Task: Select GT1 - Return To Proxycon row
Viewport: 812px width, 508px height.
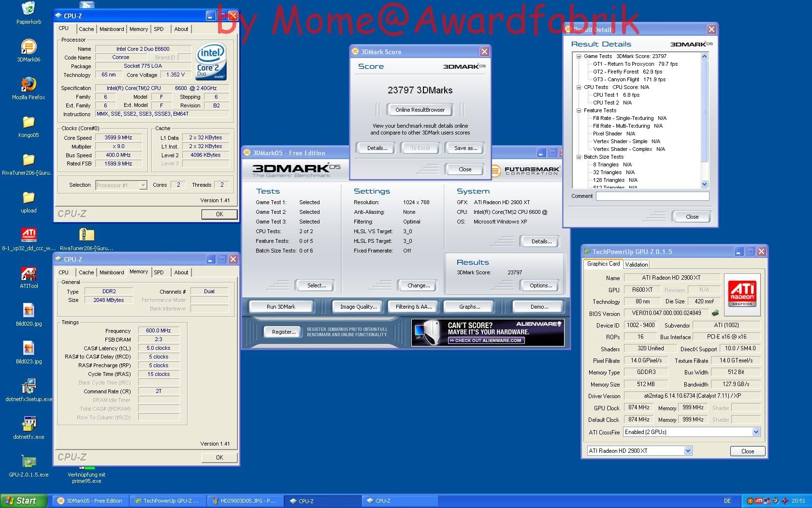Action: [x=635, y=64]
